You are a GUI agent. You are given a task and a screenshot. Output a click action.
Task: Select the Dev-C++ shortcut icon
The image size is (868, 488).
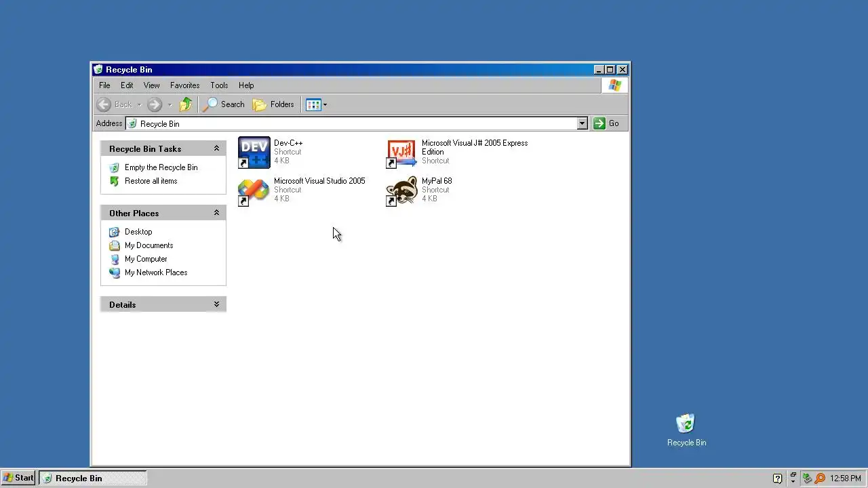point(254,152)
